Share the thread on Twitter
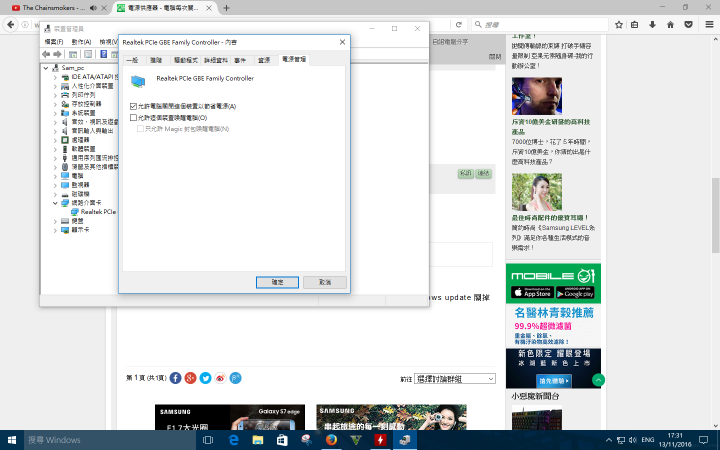 [205, 378]
